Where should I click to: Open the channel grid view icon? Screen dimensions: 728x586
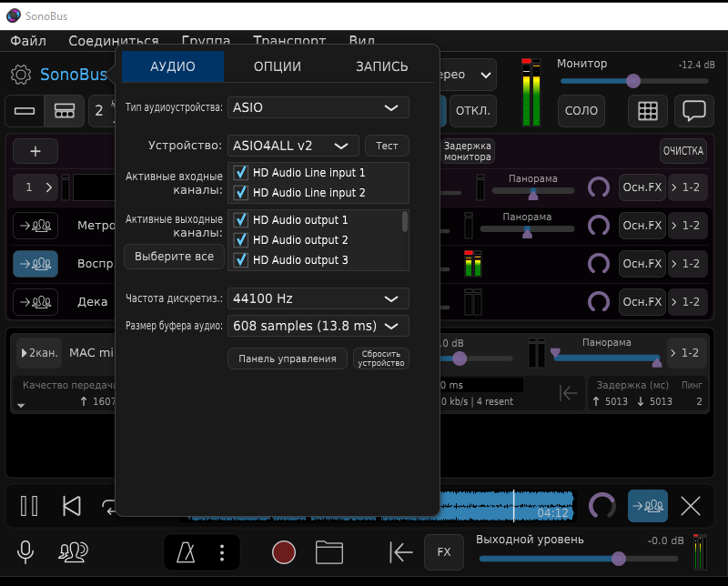648,110
